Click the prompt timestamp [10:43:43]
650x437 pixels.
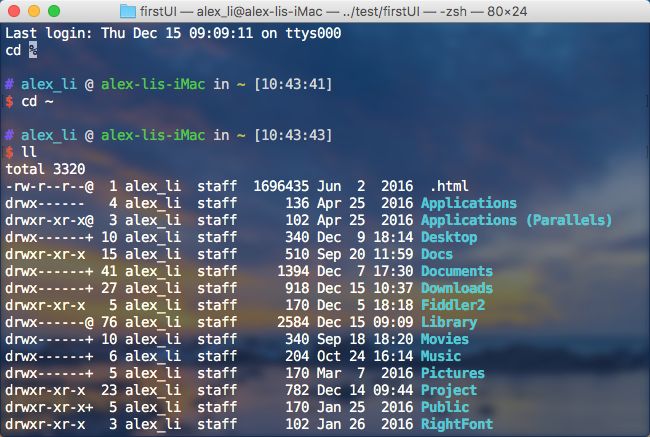coord(293,135)
